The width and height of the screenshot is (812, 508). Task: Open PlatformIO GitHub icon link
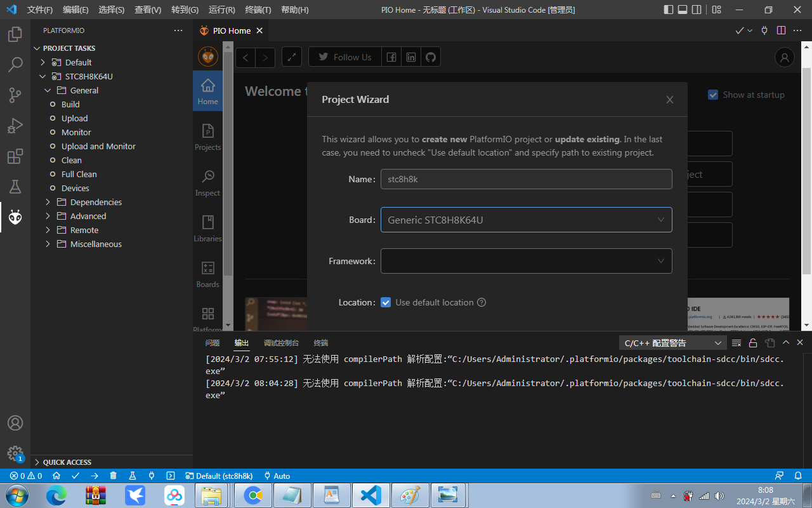point(431,57)
